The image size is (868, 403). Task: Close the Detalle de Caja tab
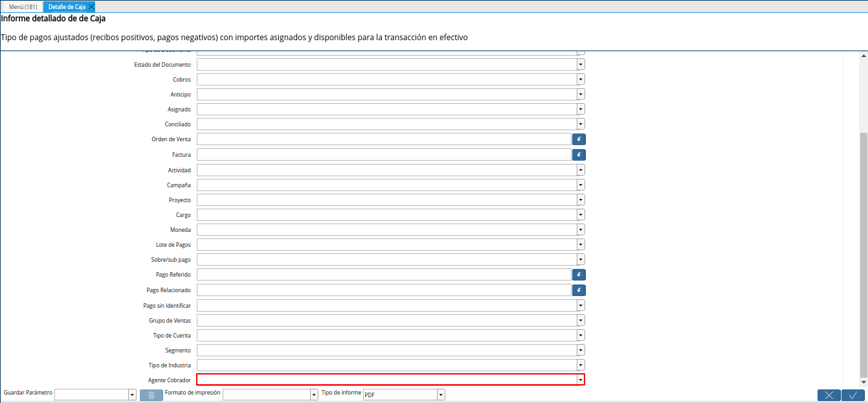tap(91, 6)
